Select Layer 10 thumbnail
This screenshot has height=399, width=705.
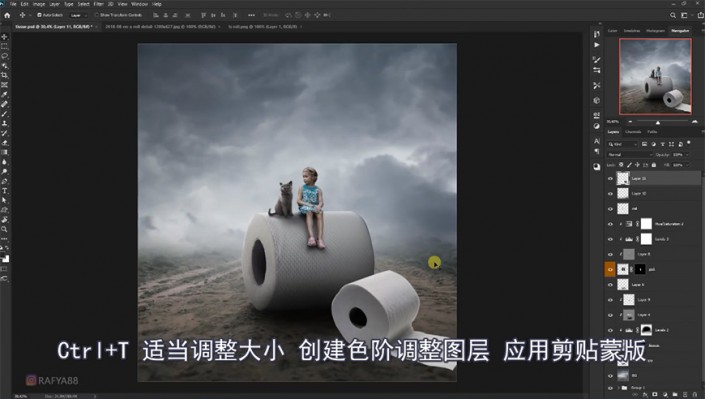623,193
